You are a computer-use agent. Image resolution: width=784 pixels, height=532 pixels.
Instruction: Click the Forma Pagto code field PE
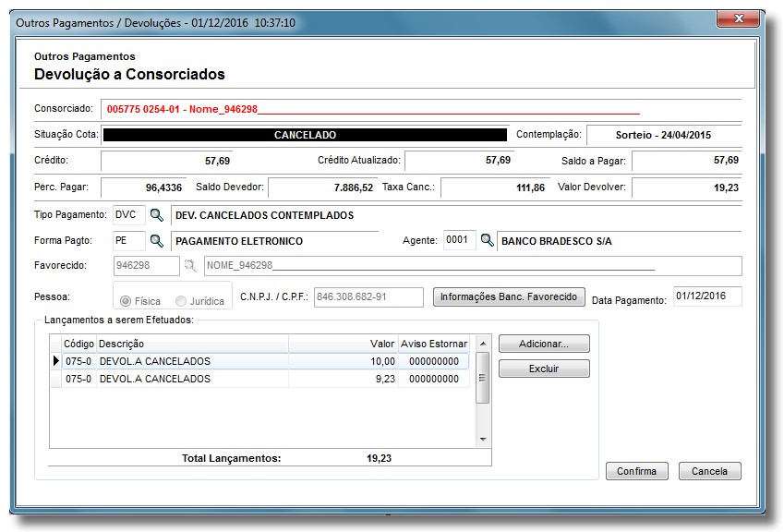(x=129, y=241)
